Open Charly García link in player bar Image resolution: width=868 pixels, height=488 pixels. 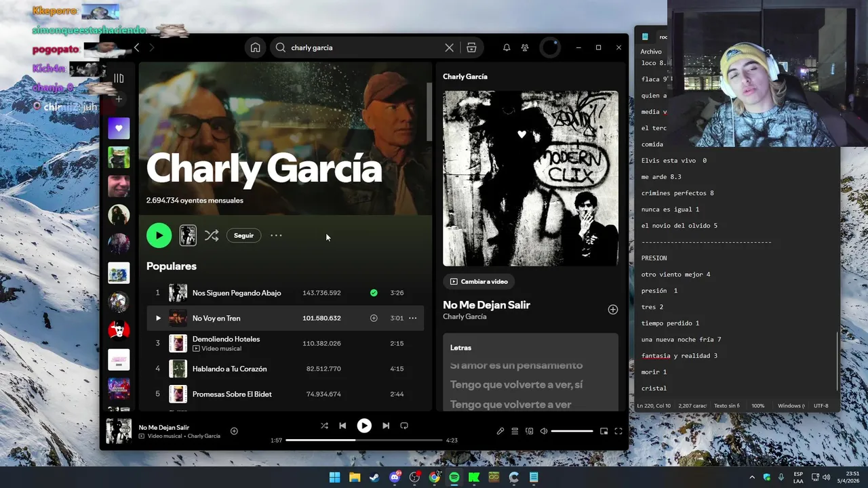click(204, 436)
